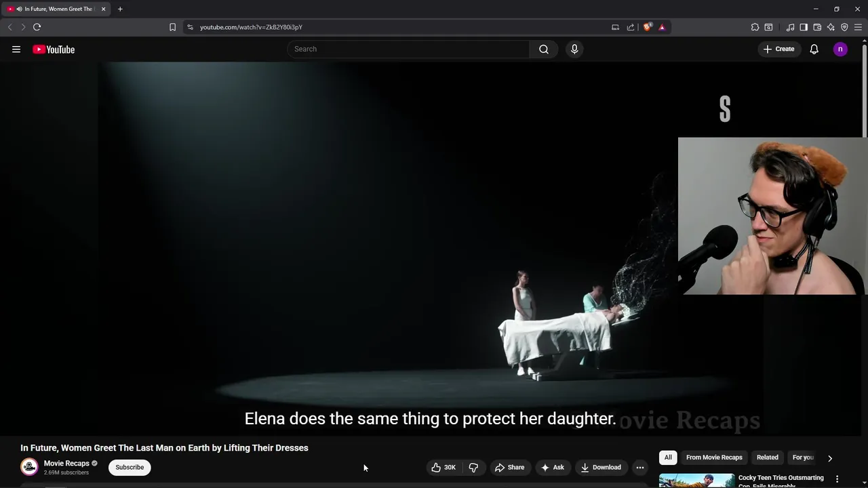Like the video with thumbs up
Image resolution: width=868 pixels, height=488 pixels.
[443, 467]
